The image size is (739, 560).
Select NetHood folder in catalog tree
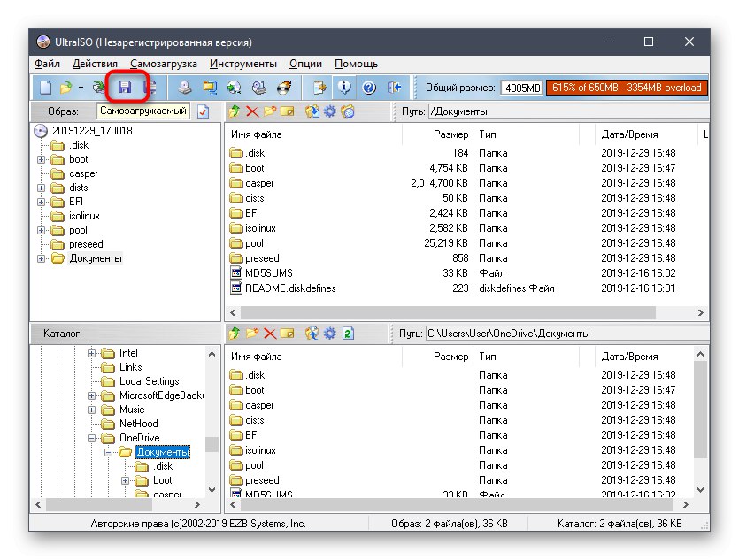click(139, 424)
